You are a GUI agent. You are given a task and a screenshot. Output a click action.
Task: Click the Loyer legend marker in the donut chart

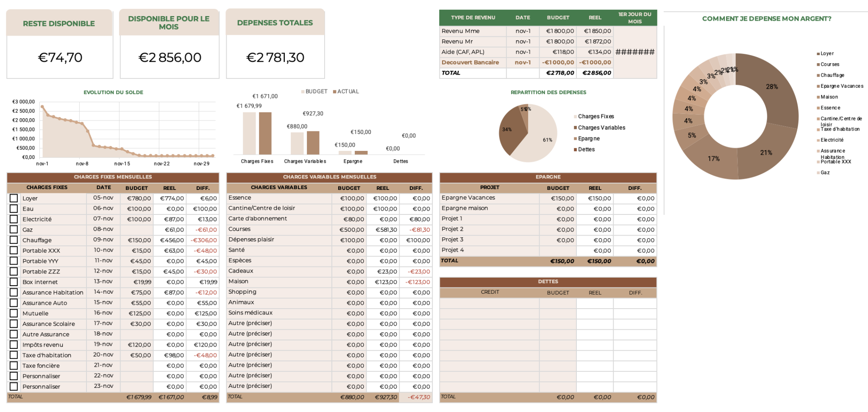point(817,53)
